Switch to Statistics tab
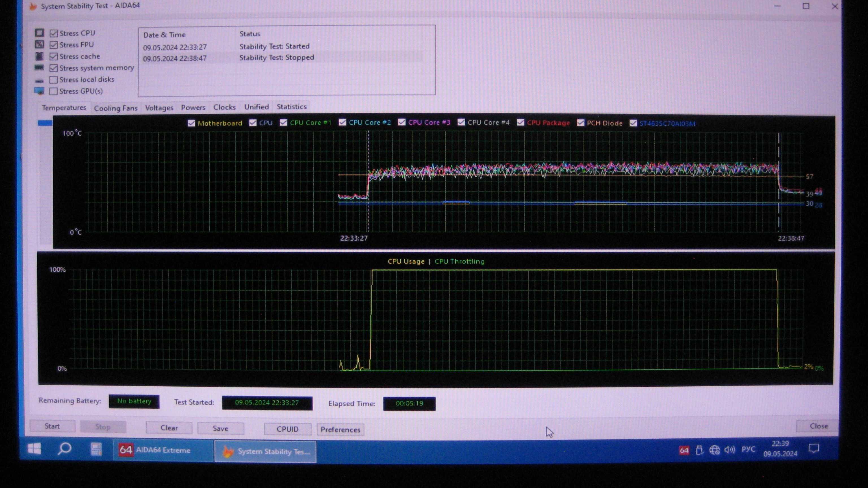Viewport: 868px width, 488px height. [292, 106]
